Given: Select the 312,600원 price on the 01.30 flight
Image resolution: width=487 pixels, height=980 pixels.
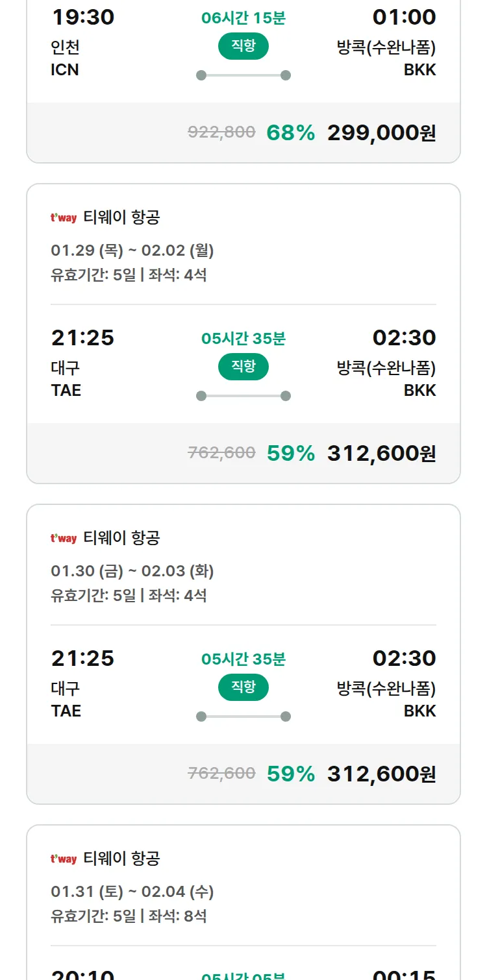Looking at the screenshot, I should coord(381,774).
